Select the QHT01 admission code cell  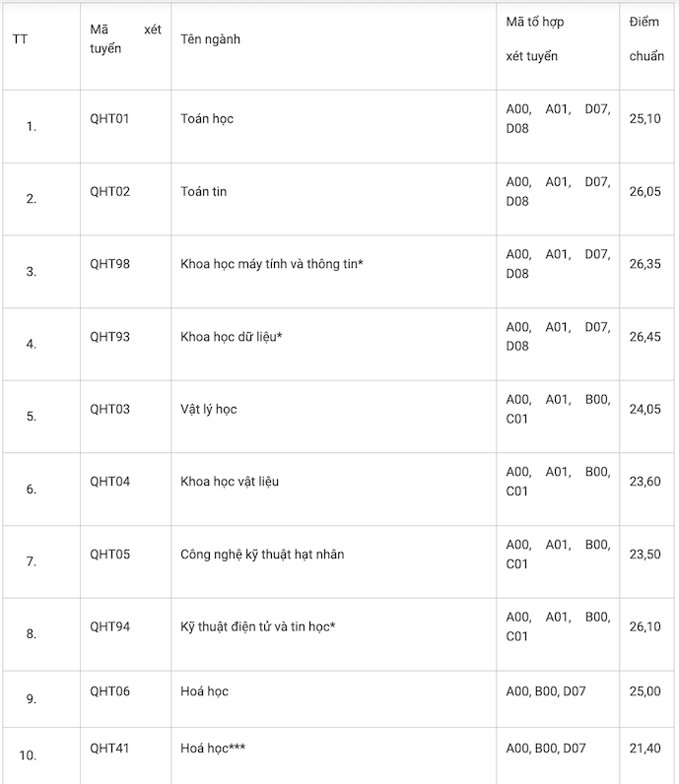click(x=109, y=118)
